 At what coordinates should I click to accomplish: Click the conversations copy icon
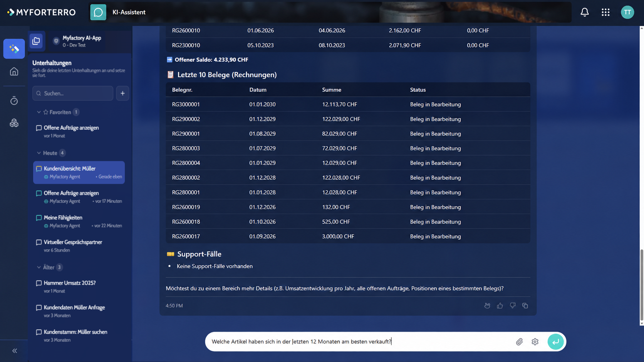click(36, 41)
